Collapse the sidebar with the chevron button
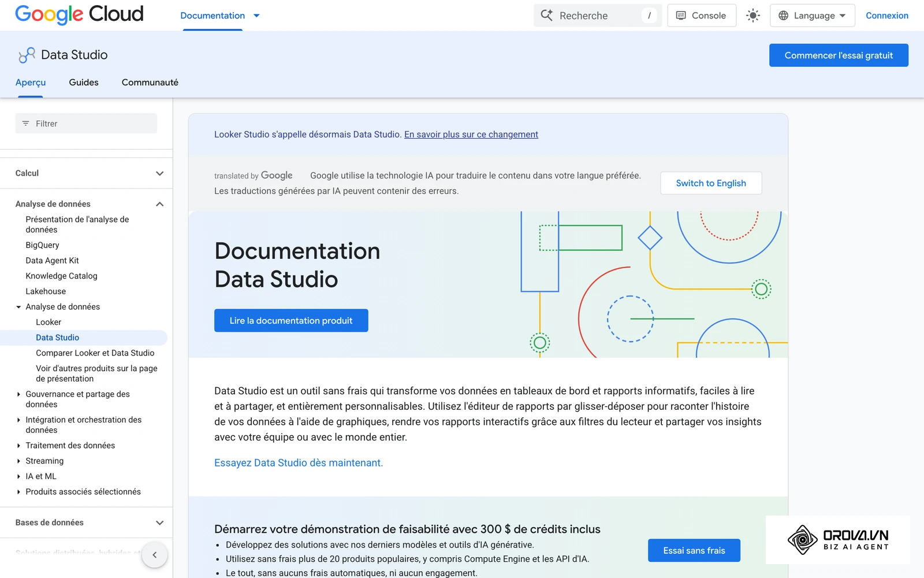 pyautogui.click(x=154, y=555)
